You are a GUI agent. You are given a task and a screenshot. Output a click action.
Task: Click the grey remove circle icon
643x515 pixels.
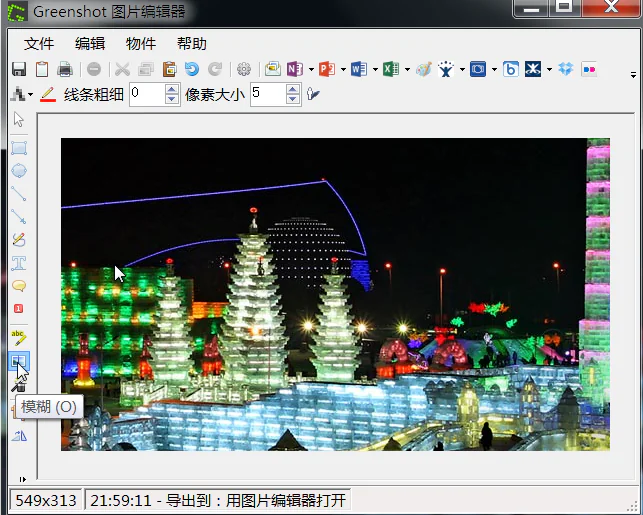tap(94, 69)
